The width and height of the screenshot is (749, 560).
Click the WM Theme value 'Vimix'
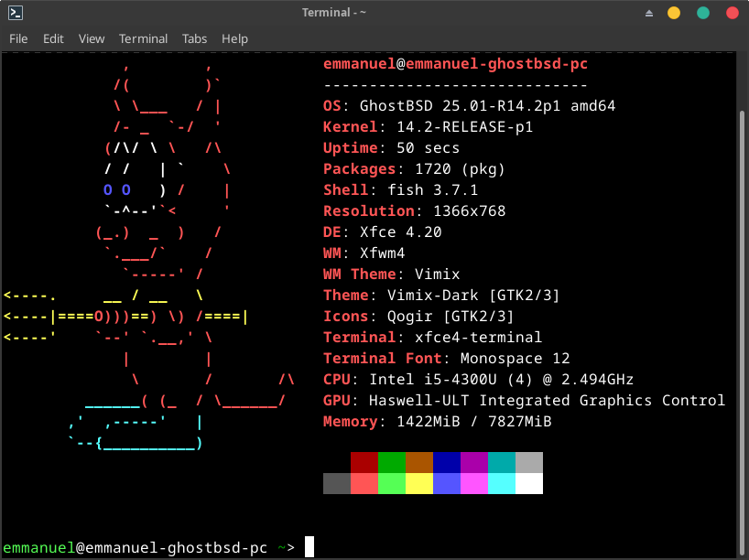437,274
